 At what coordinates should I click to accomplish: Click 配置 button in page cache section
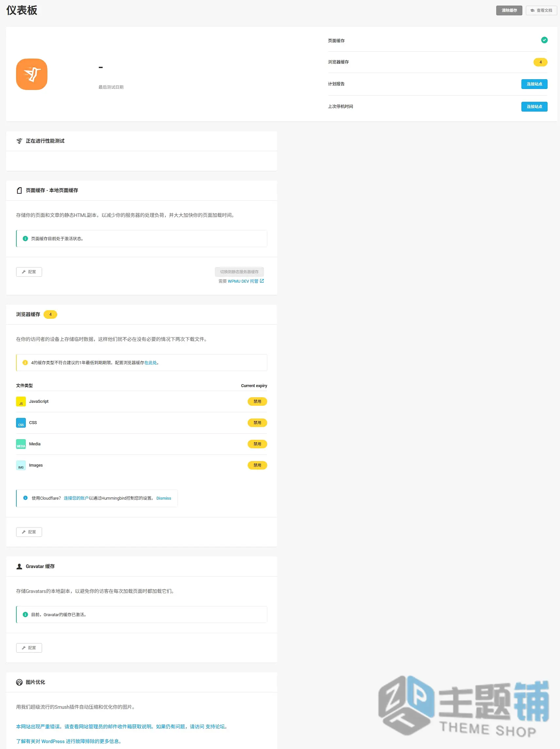[29, 272]
